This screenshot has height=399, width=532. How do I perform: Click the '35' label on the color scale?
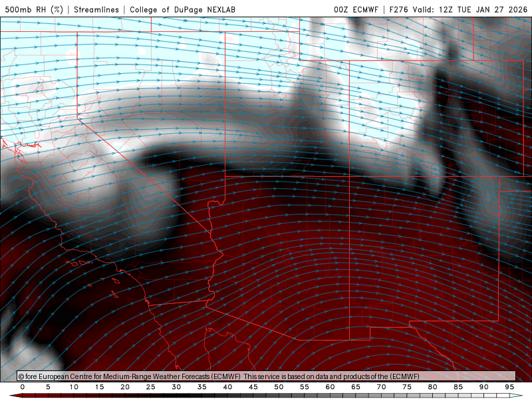point(202,387)
